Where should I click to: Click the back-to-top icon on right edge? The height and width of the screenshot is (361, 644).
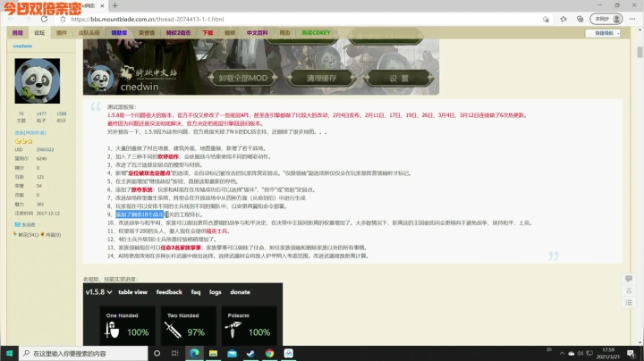629,290
